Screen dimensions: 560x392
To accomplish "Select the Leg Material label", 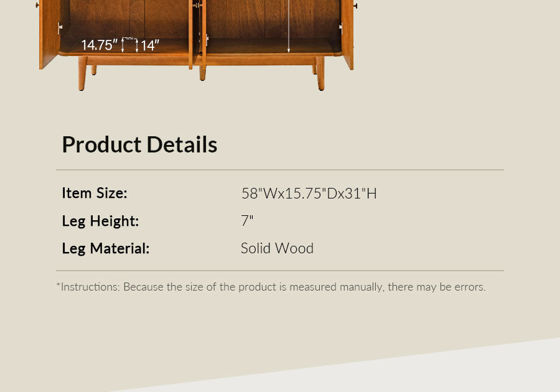I will [x=106, y=249].
